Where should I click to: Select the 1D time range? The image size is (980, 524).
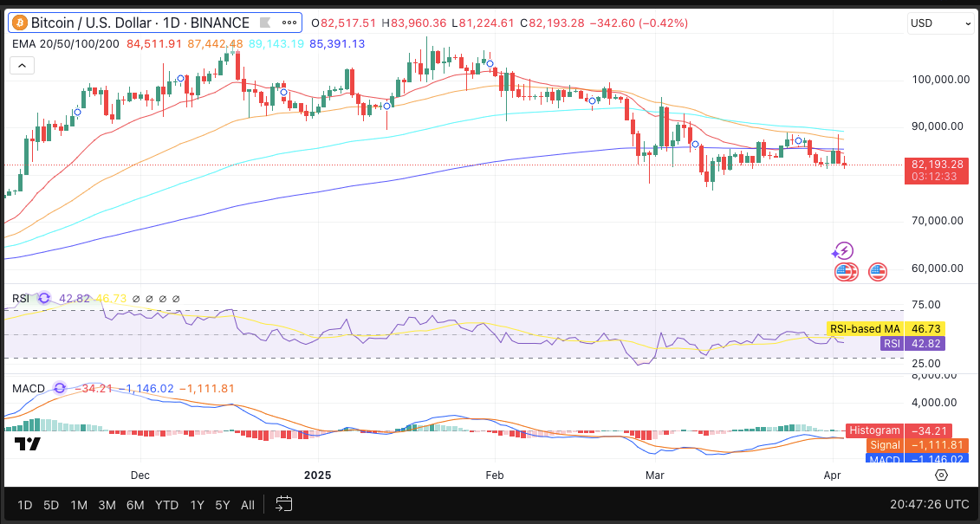point(25,505)
